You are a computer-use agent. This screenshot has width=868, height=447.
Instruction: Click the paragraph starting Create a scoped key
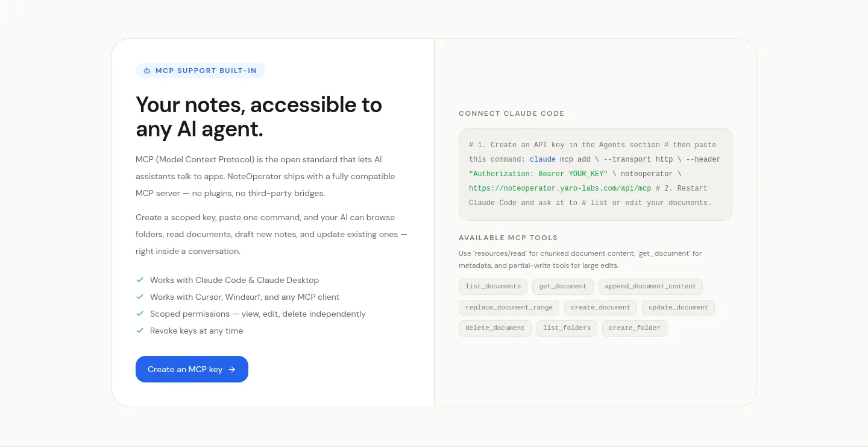click(x=271, y=234)
